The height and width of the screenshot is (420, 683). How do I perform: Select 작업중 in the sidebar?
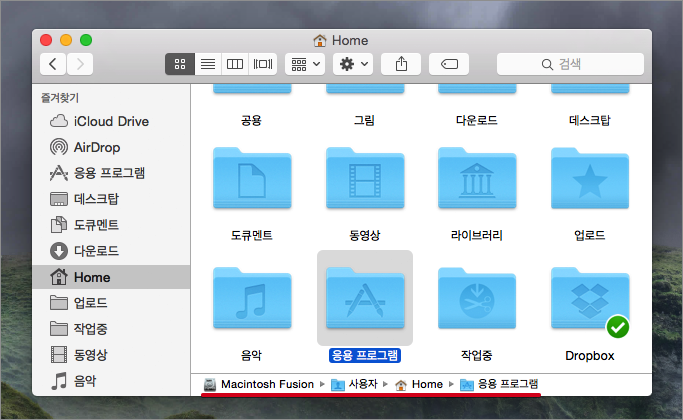point(111,329)
